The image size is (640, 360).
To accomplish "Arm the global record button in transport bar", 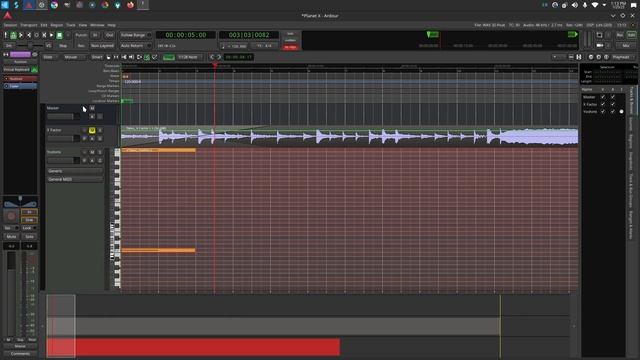I will tap(68, 35).
